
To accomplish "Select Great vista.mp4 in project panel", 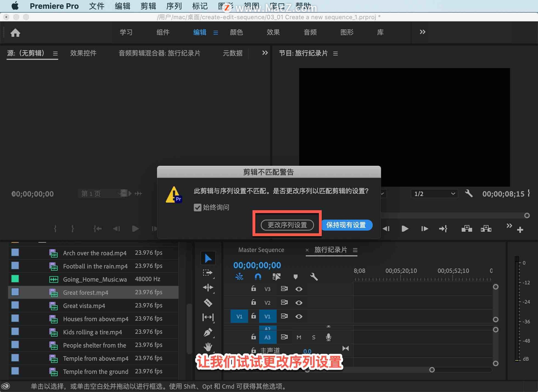I will [x=84, y=306].
